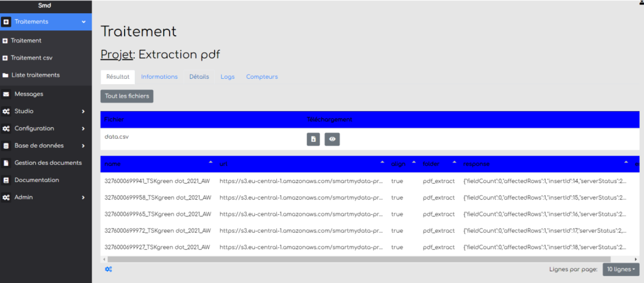Open Messages from the sidebar
Screen dimensions: 644x283
28,94
